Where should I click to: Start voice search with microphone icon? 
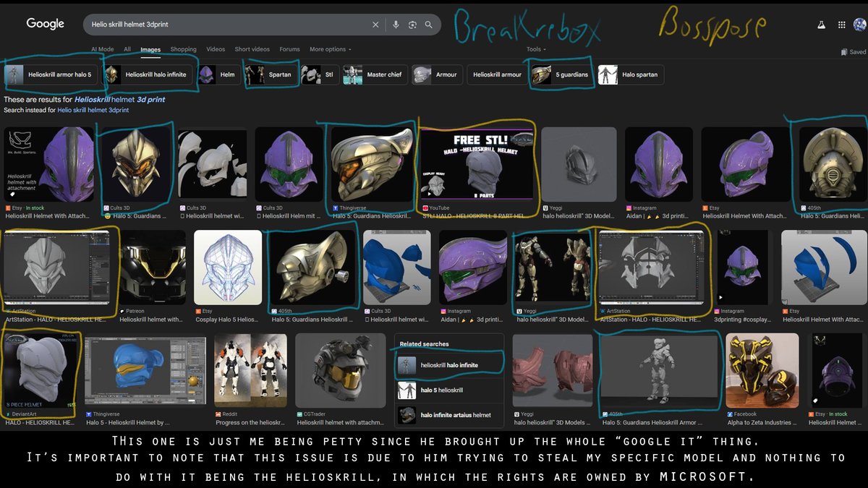[x=396, y=25]
